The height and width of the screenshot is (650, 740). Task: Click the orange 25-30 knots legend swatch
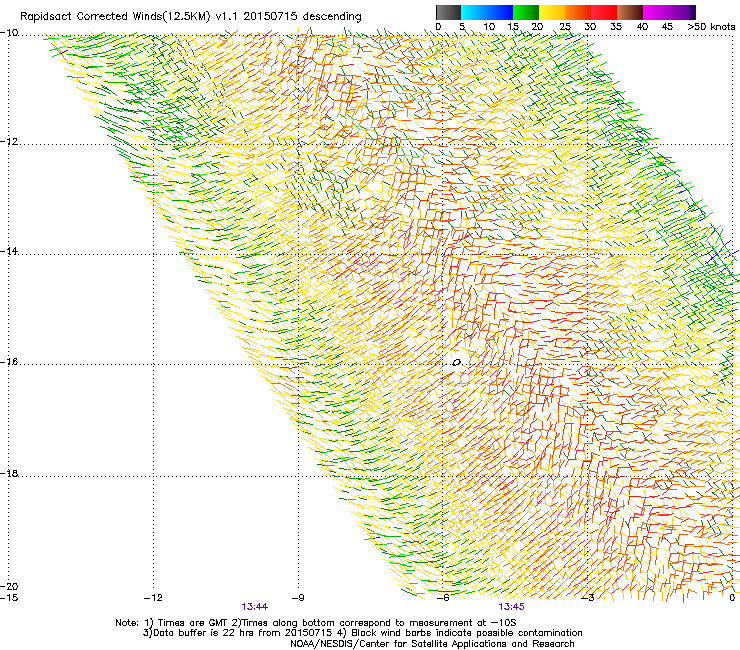pyautogui.click(x=578, y=12)
